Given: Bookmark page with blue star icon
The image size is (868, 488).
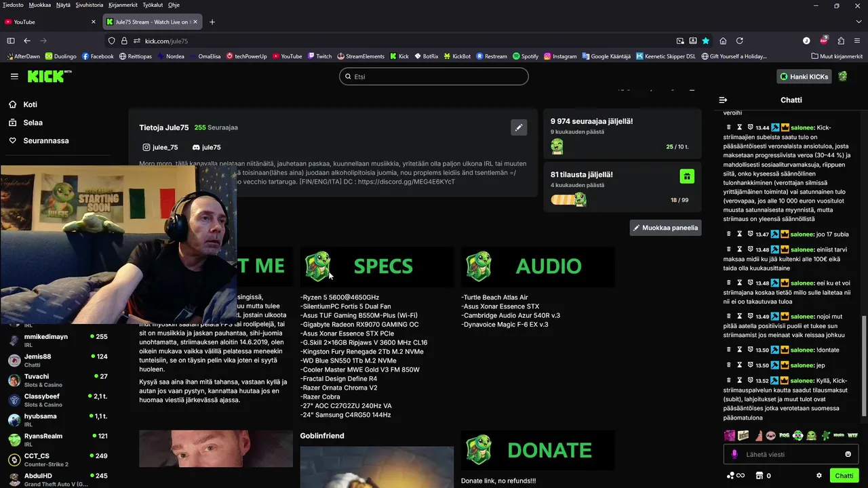Looking at the screenshot, I should click(x=706, y=41).
